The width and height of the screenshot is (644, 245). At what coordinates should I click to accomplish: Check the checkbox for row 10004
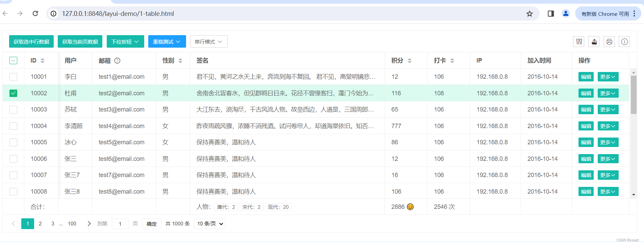pyautogui.click(x=13, y=126)
